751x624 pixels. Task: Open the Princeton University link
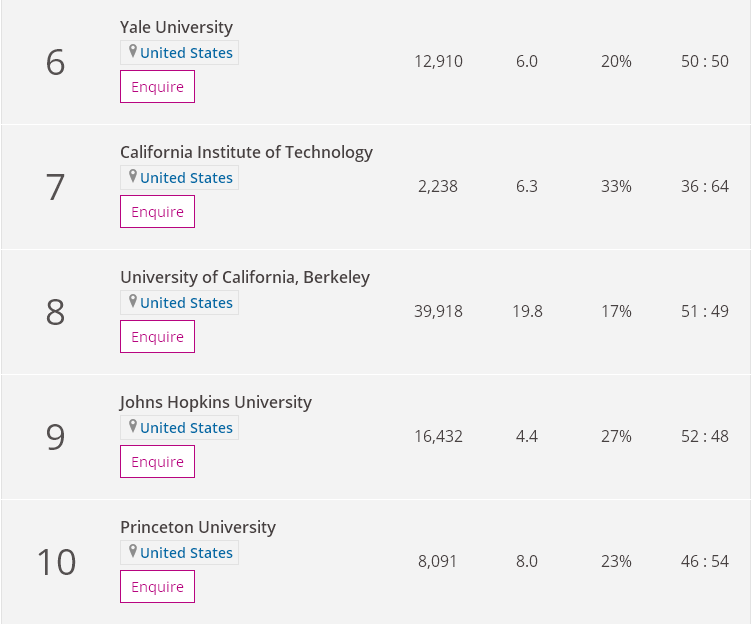(x=198, y=527)
